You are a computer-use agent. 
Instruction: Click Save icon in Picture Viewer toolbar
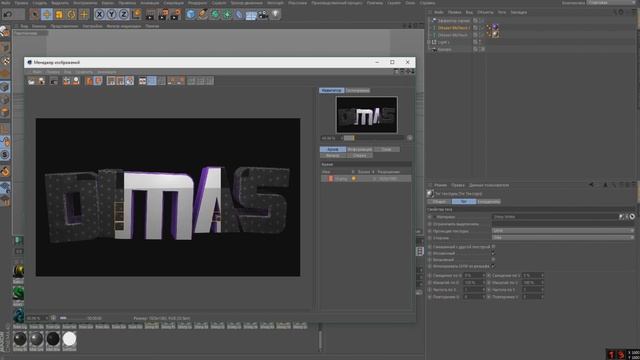click(x=42, y=81)
